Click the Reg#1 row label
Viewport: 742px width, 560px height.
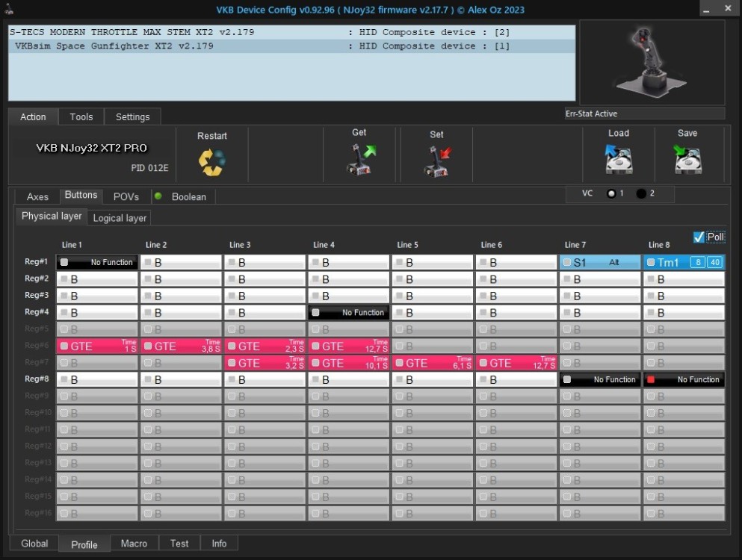[37, 261]
